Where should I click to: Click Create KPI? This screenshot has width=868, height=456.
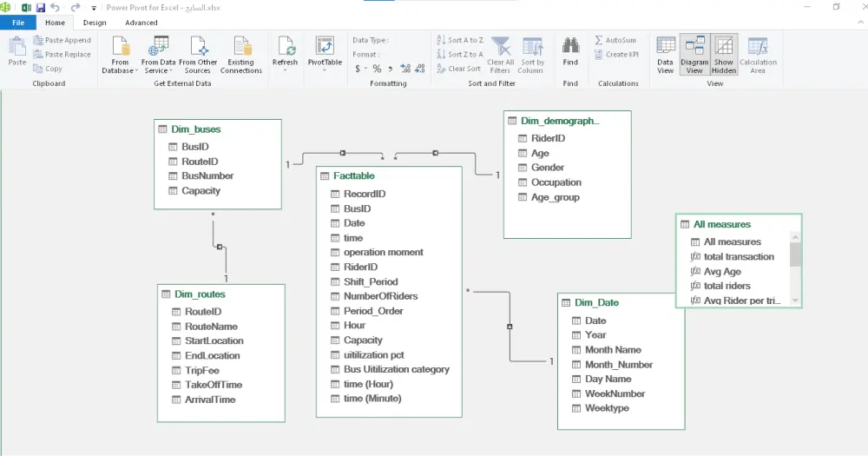click(616, 55)
